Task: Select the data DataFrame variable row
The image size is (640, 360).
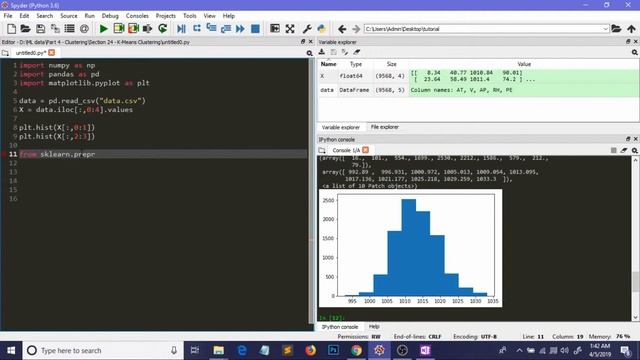Action: pos(478,90)
